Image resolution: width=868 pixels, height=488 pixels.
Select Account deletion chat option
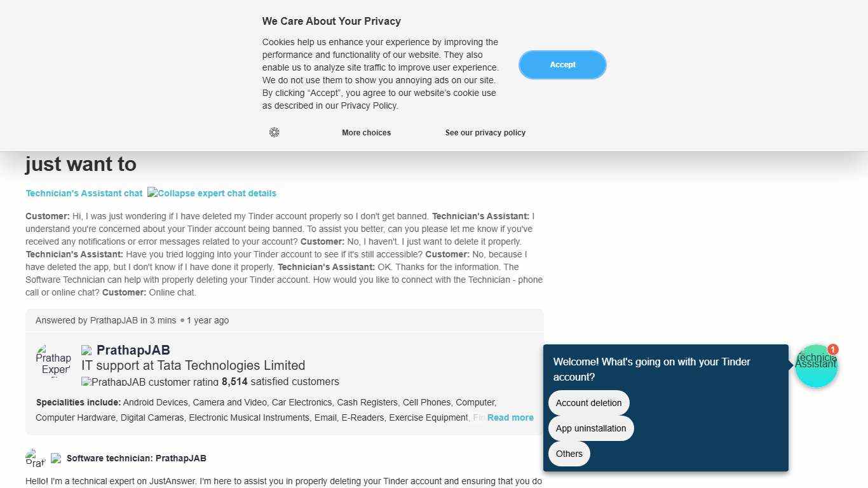click(588, 403)
